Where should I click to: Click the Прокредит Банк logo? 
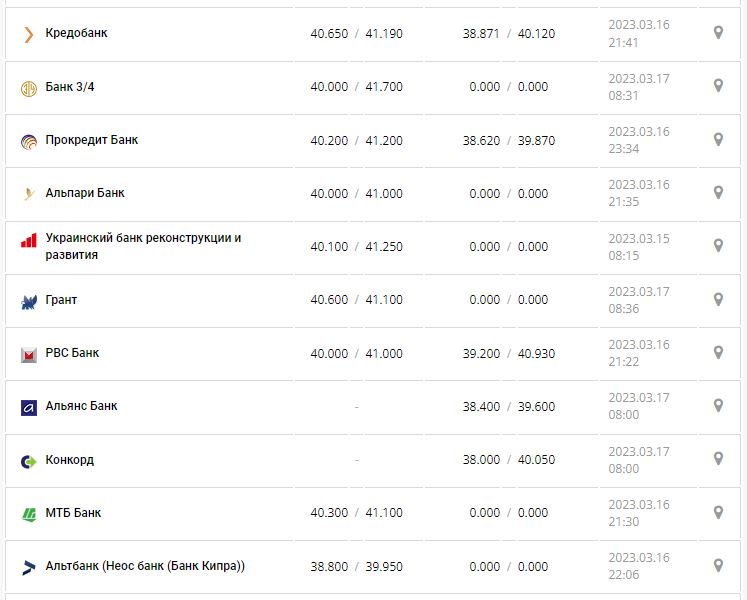[x=28, y=141]
